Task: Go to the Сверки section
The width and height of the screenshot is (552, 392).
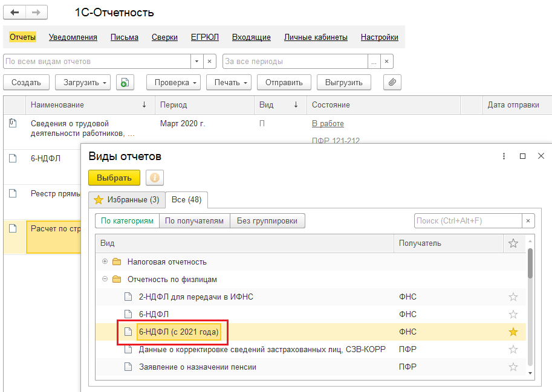Action: click(164, 37)
